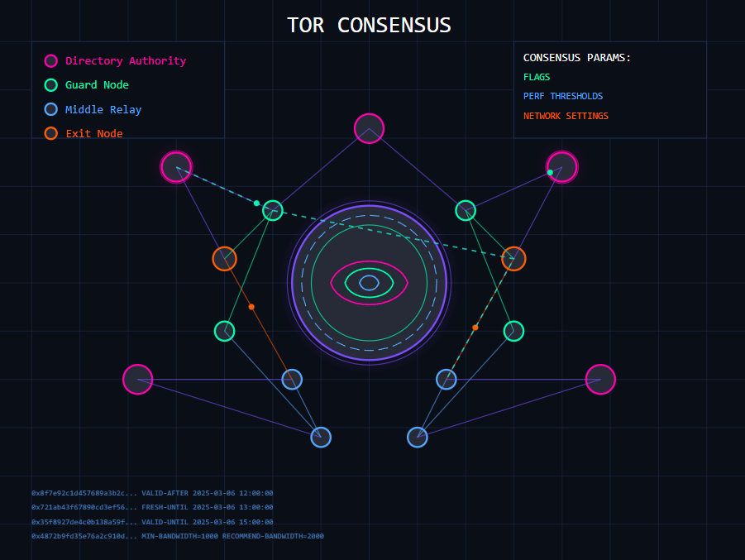Click the upper-left blue Middle Relay node
The image size is (745, 560).
pyautogui.click(x=292, y=380)
